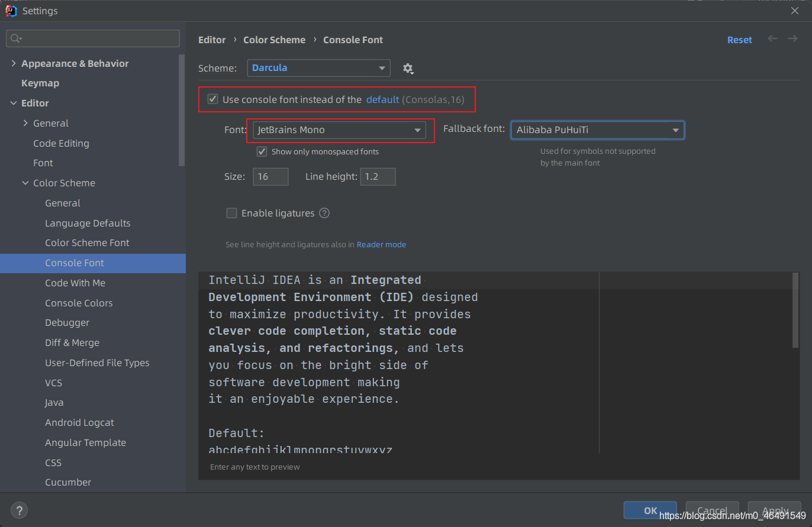Confirm with the OK button
This screenshot has width=812, height=527.
point(650,510)
